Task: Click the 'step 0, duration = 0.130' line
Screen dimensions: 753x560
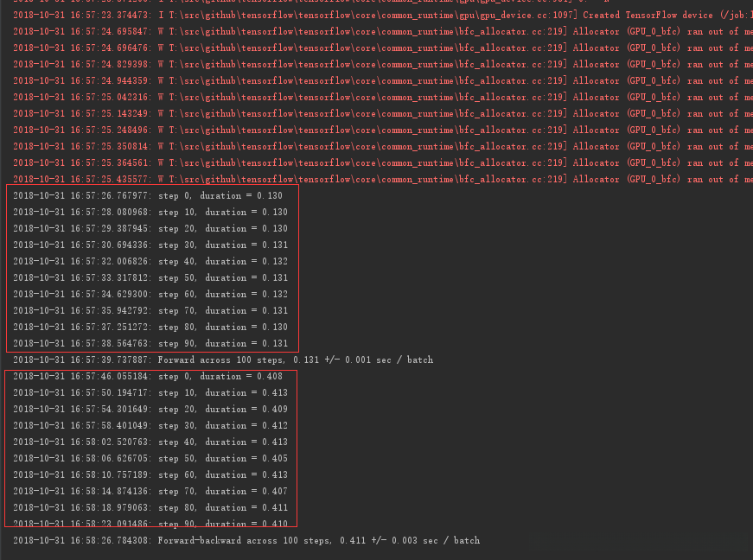Action: point(150,196)
